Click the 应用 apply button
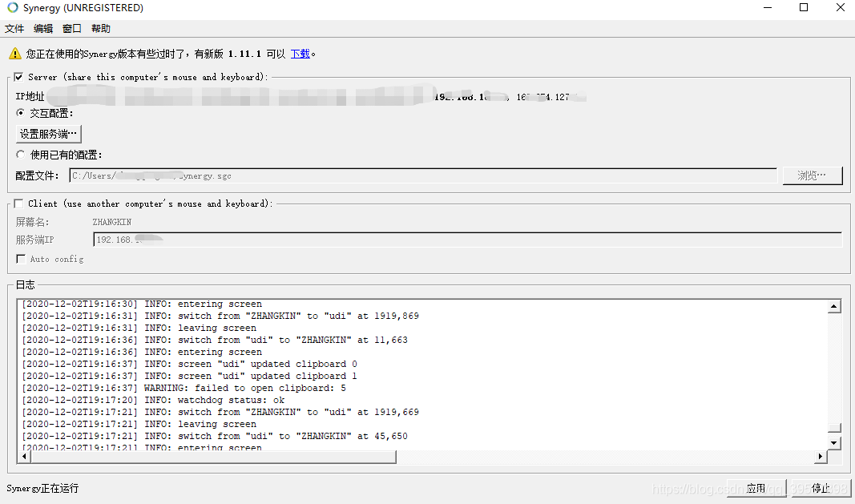The image size is (855, 504). tap(756, 488)
